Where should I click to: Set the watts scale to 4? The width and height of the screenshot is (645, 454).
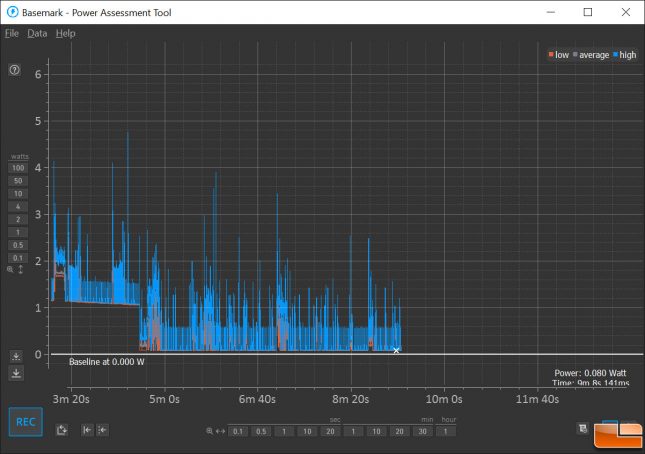coord(18,206)
